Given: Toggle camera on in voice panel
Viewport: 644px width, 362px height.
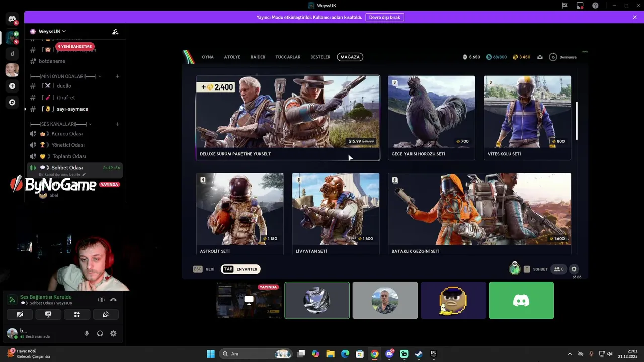Looking at the screenshot, I should pos(20,314).
